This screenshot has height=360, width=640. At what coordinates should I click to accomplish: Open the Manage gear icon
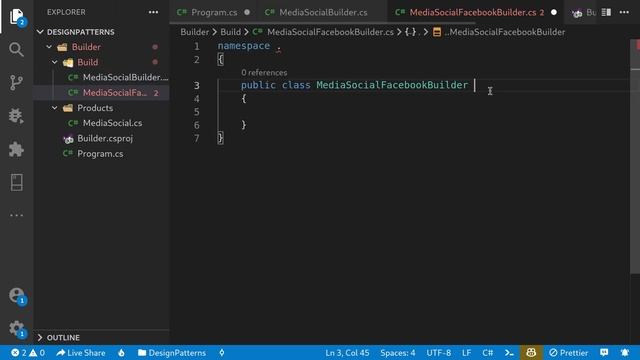pyautogui.click(x=17, y=329)
